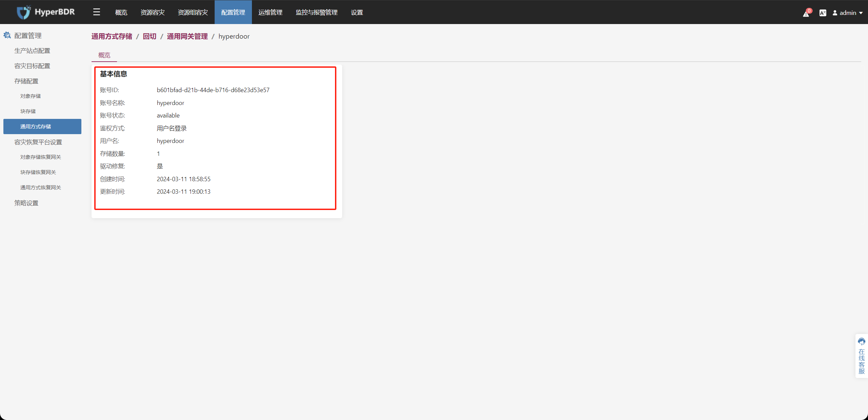Select 对象存储恢复网关 in sidebar
Viewport: 868px width, 420px height.
tap(41, 157)
